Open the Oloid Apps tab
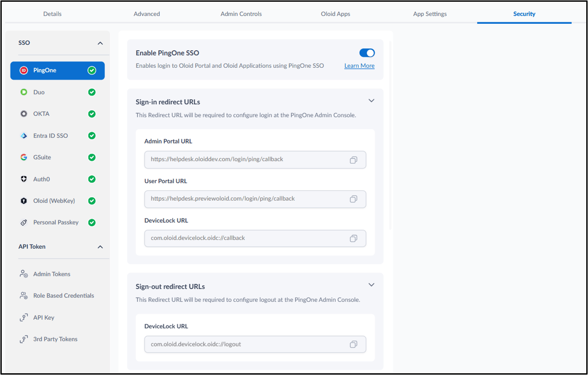588x375 pixels. point(335,14)
